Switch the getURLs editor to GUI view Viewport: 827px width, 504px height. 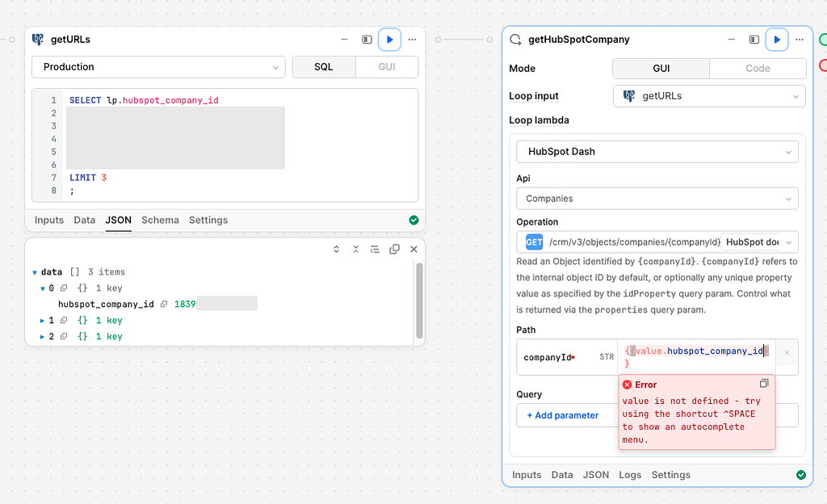click(x=387, y=67)
